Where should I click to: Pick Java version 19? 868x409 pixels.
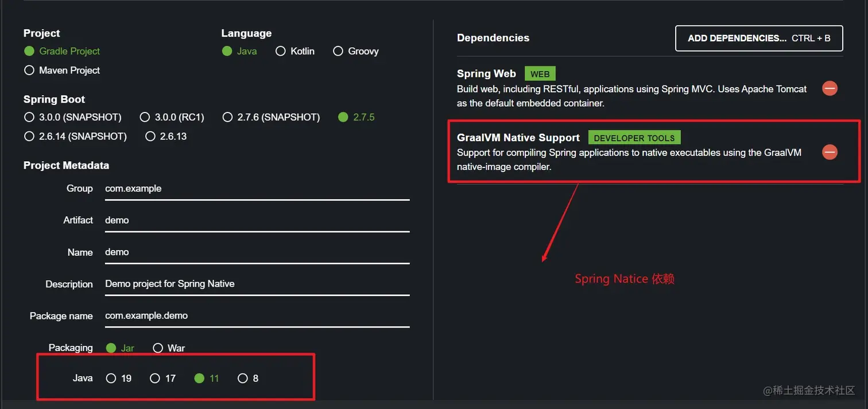point(119,378)
